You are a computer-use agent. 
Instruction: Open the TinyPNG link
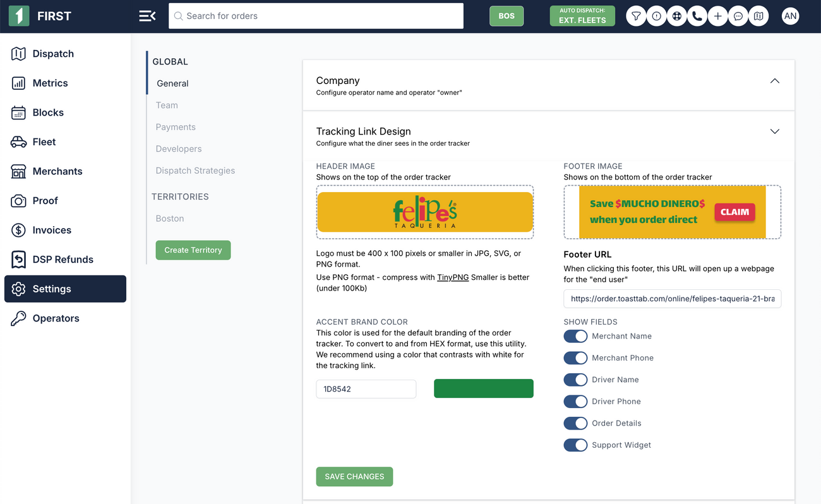click(x=453, y=277)
